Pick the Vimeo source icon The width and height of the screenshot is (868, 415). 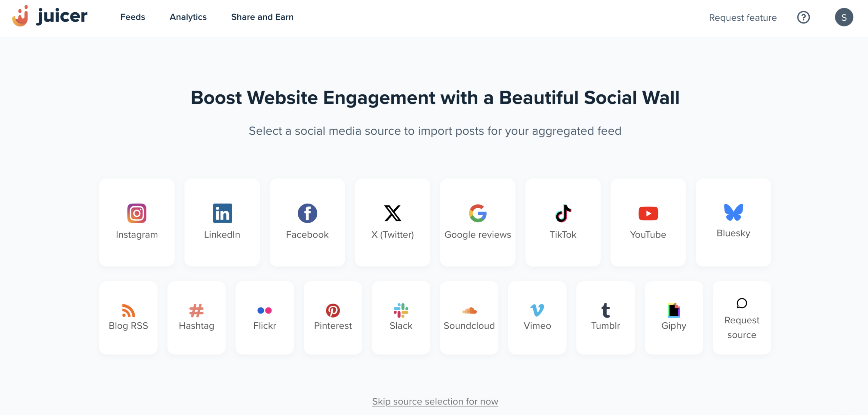click(537, 310)
